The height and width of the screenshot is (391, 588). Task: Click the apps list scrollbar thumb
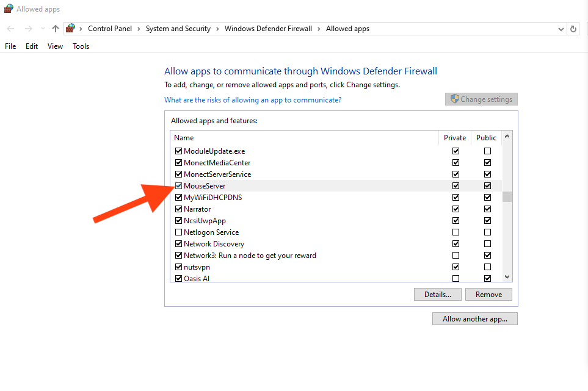(x=507, y=196)
